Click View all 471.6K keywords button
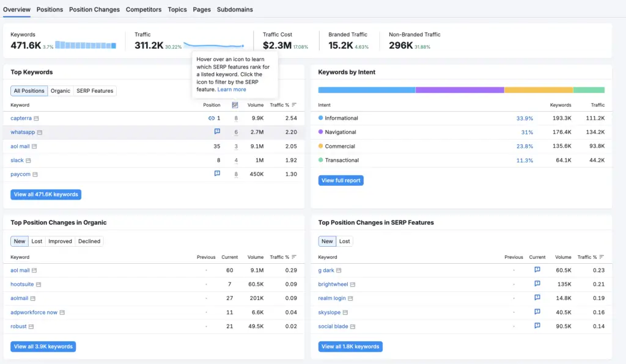 pyautogui.click(x=46, y=195)
